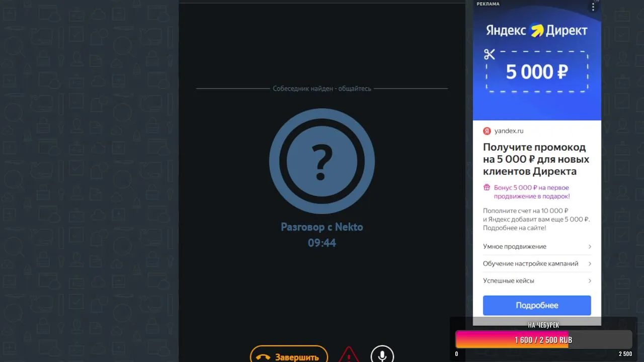The image size is (644, 362).
Task: Click the donation goal progress bar
Action: pos(543,340)
